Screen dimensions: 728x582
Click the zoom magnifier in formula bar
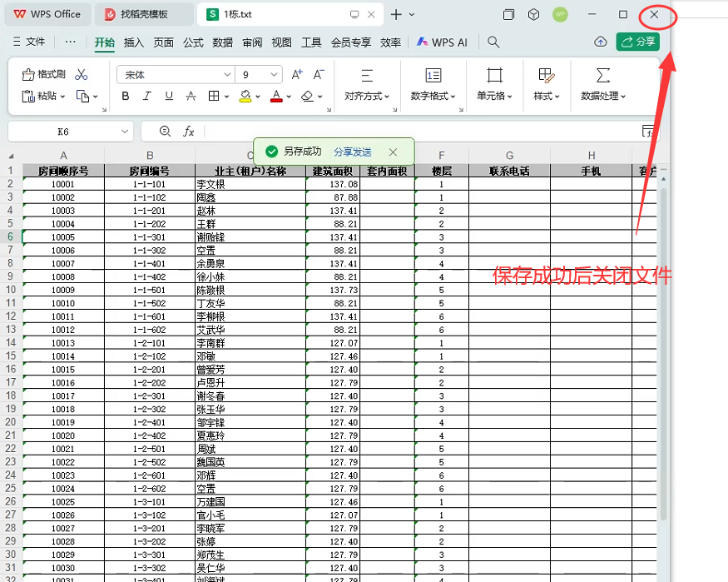pyautogui.click(x=165, y=132)
